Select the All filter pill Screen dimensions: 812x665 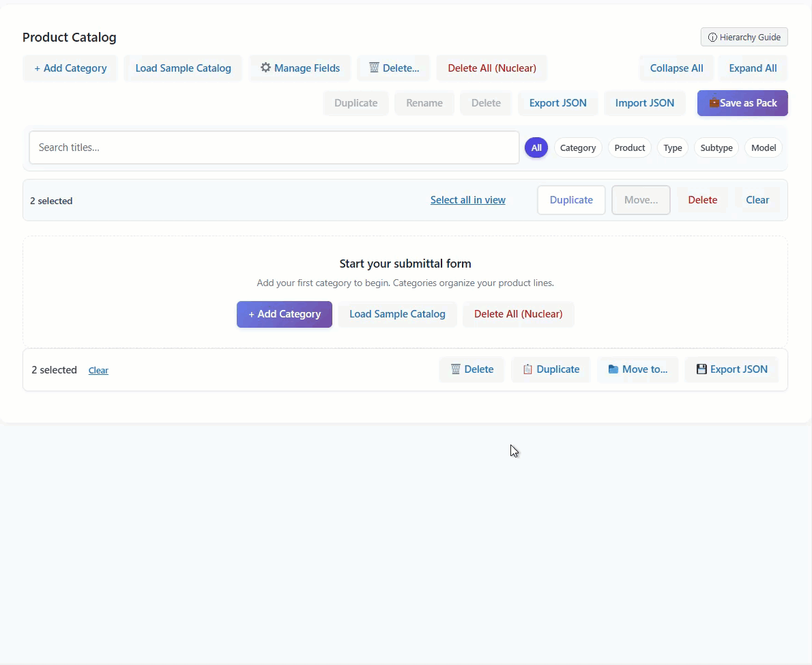[x=536, y=147]
